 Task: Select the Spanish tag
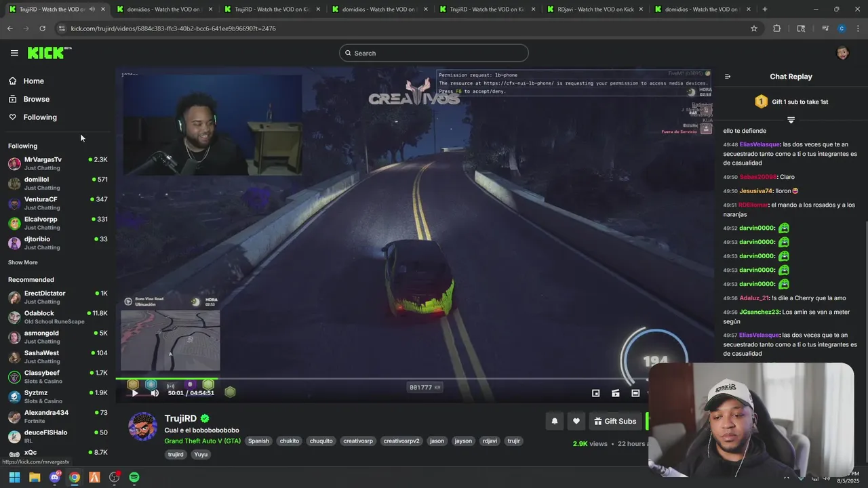click(x=258, y=441)
